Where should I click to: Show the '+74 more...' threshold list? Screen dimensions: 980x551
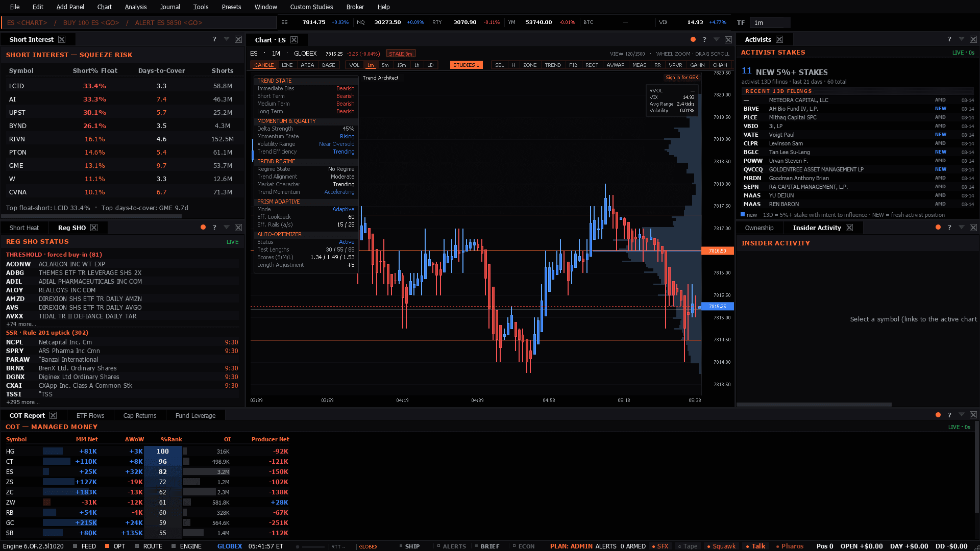click(x=21, y=324)
